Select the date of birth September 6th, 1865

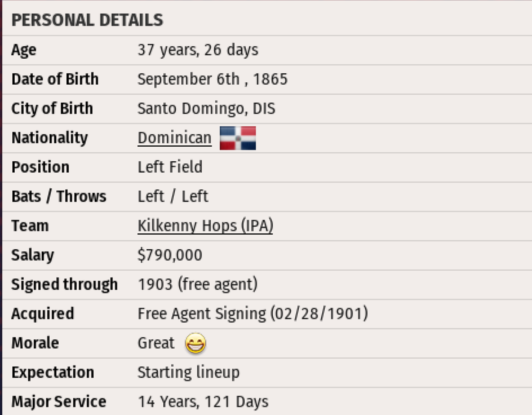[x=212, y=80]
